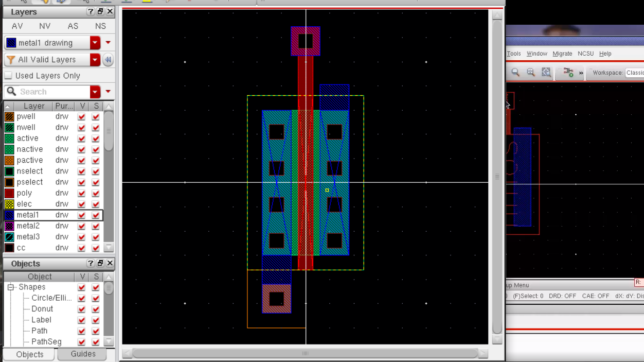Expand the toolbar overflow chevron in background window
Image resolution: width=644 pixels, height=362 pixels.
click(581, 73)
